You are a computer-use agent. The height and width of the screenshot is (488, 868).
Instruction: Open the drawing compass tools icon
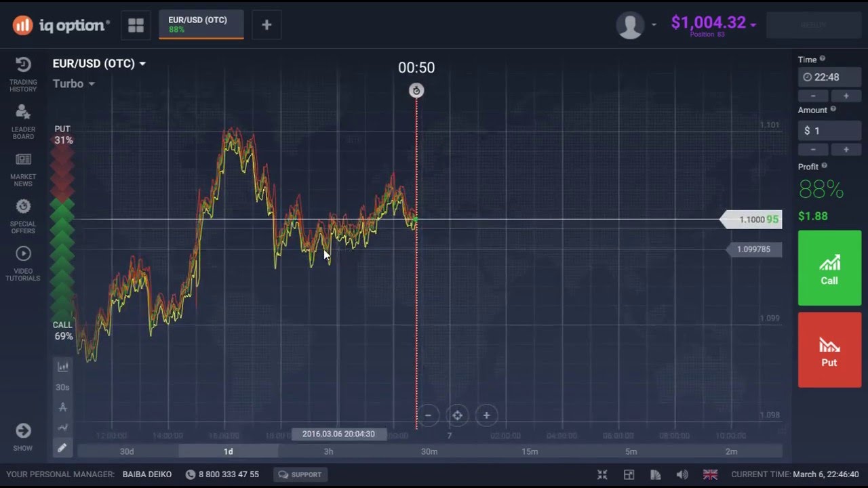[x=62, y=407]
